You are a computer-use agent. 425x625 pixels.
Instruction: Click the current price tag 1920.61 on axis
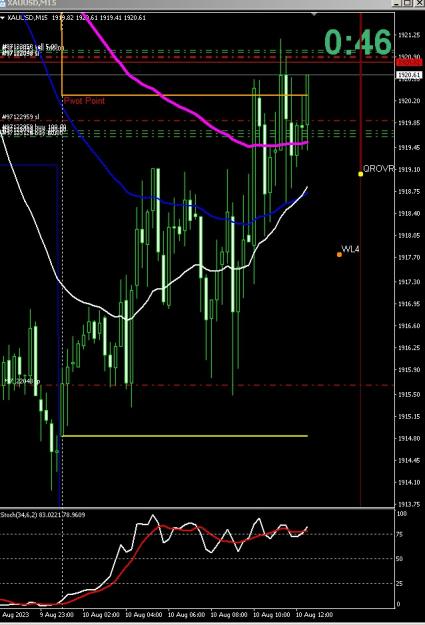(409, 75)
